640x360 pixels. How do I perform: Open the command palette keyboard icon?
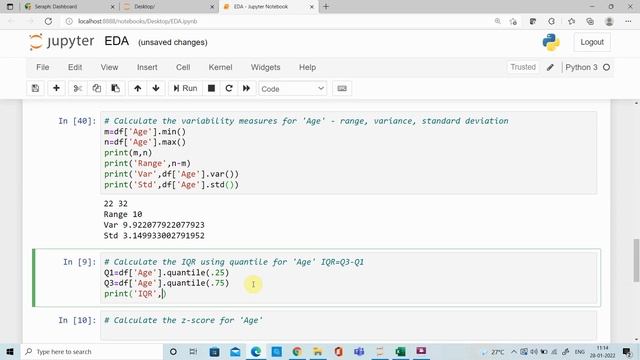342,89
